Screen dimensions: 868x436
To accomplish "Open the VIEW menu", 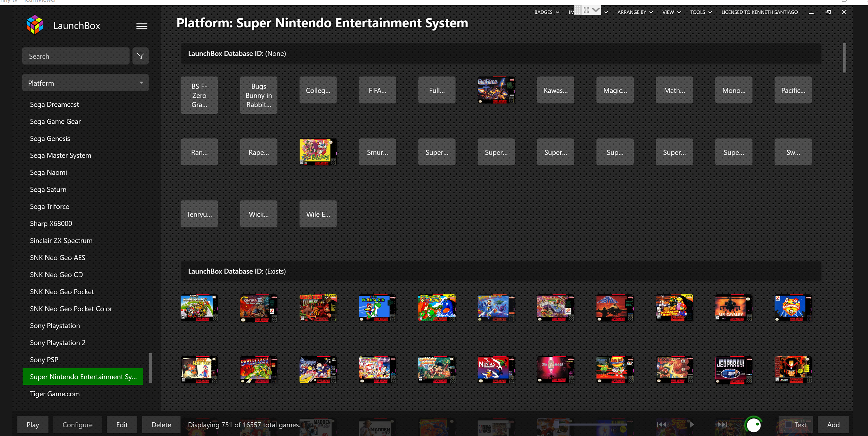I will click(x=671, y=12).
